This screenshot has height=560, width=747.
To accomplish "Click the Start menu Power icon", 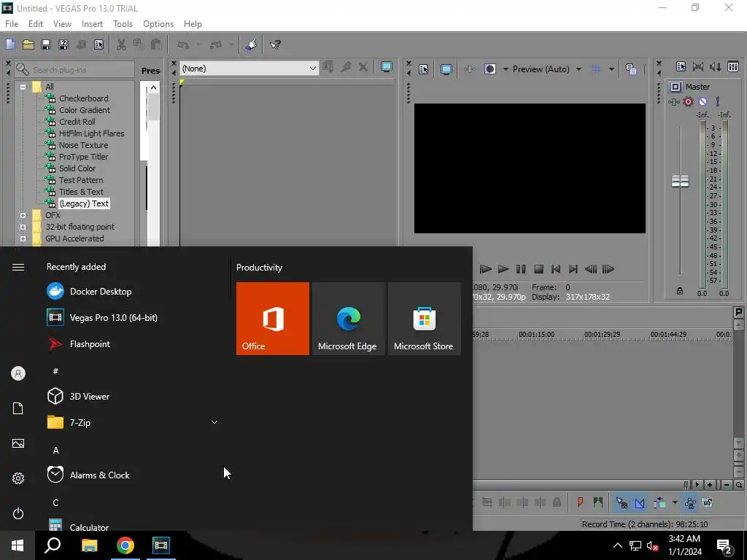I will point(18,513).
